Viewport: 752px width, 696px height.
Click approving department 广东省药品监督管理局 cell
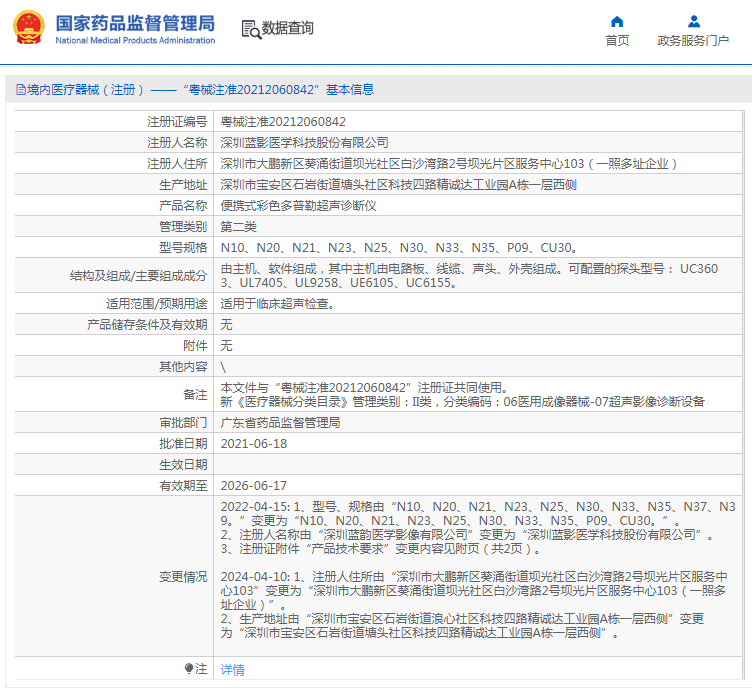[280, 422]
